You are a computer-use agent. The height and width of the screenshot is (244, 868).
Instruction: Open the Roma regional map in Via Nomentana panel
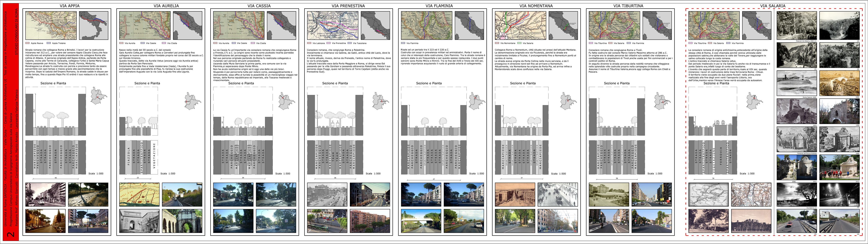point(520,26)
